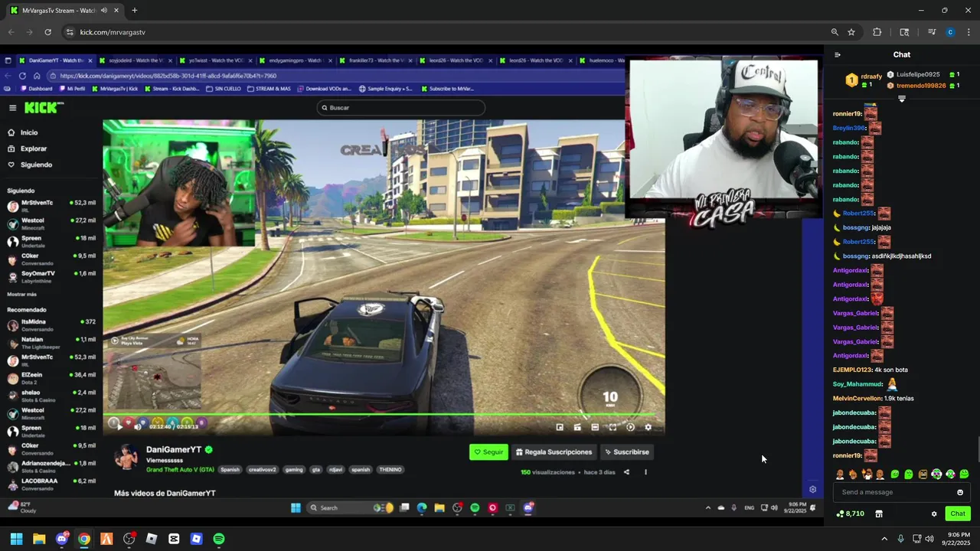
Task: Open File Explorer from main taskbar
Action: point(39,539)
